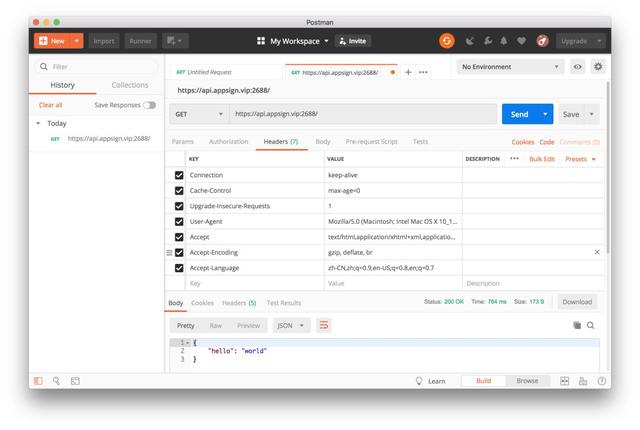This screenshot has height=430, width=640.
Task: Open the help question mark icon
Action: point(602,381)
